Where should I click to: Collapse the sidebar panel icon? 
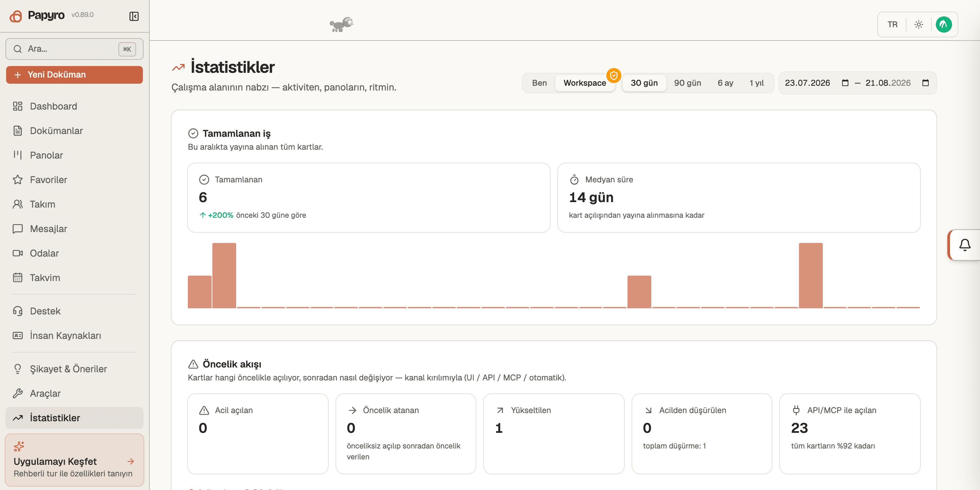pyautogui.click(x=134, y=16)
